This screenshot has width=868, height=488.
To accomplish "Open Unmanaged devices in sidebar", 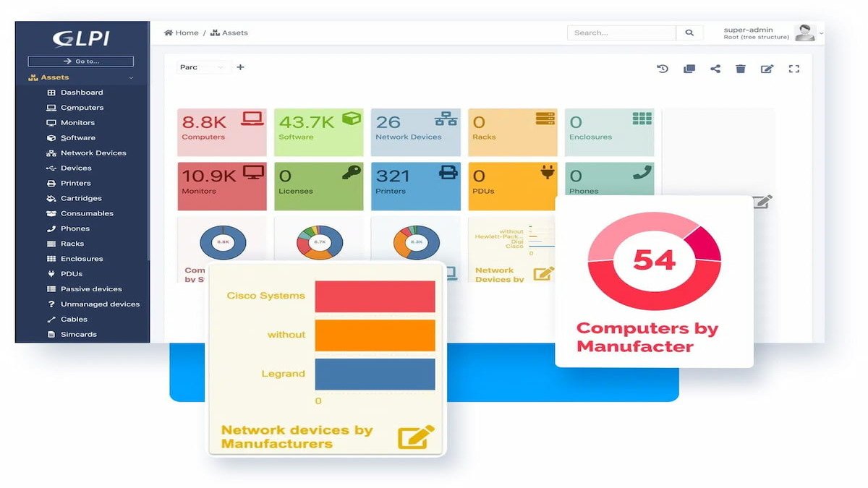I will [100, 304].
